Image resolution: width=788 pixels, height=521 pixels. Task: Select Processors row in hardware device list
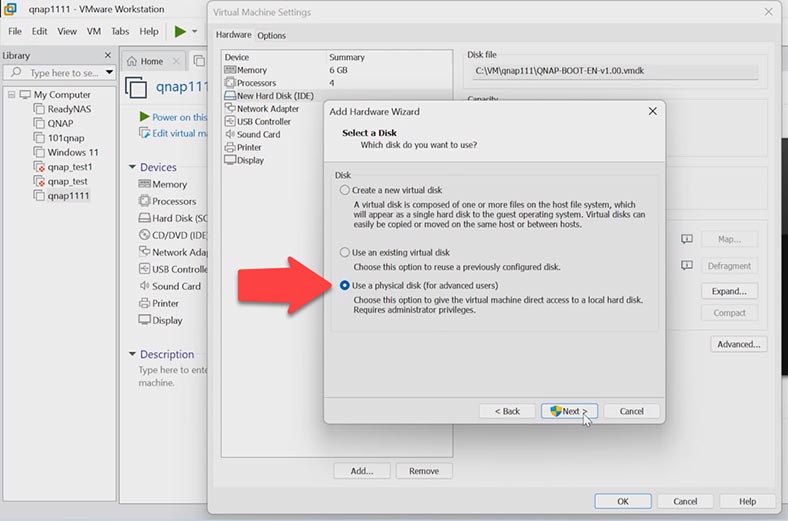tap(337, 83)
